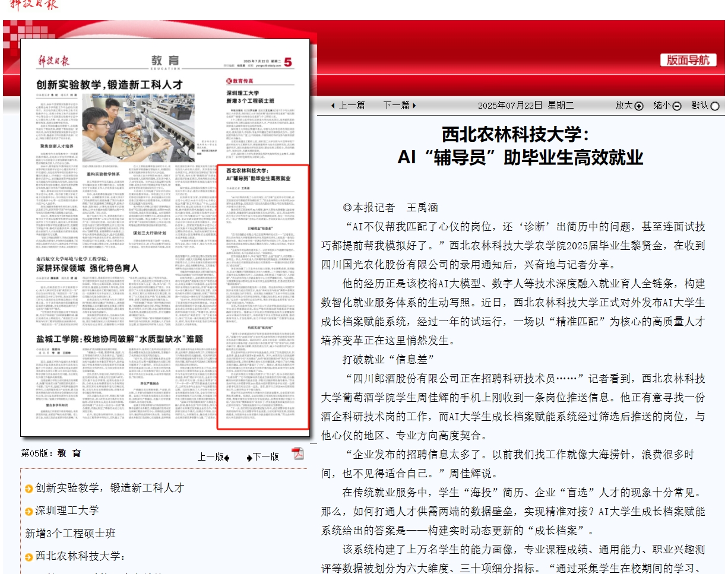Click orange bullet icon beside 创新实验教学 link
The image size is (728, 574).
[29, 489]
